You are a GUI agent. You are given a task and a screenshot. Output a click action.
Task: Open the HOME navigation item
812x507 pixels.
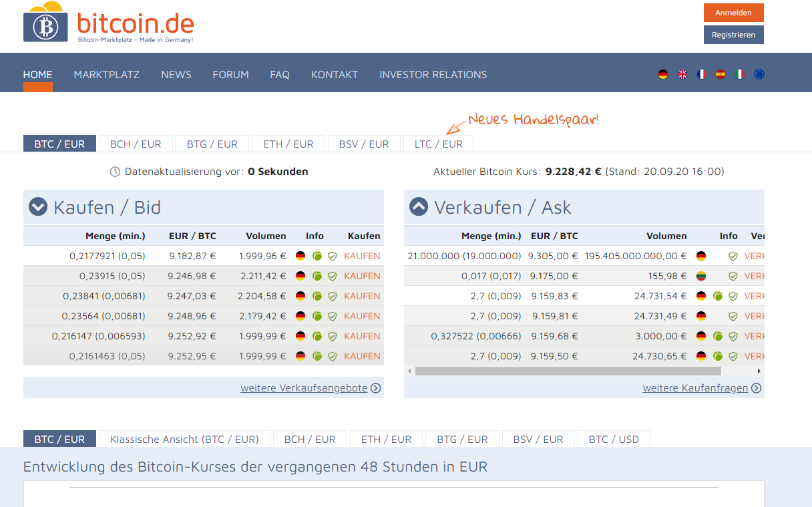click(x=37, y=74)
